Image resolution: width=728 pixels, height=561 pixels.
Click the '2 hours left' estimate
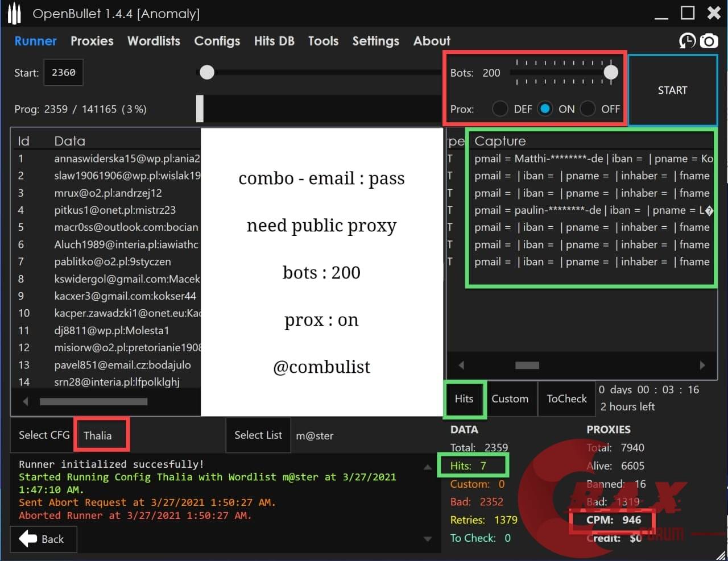point(627,406)
